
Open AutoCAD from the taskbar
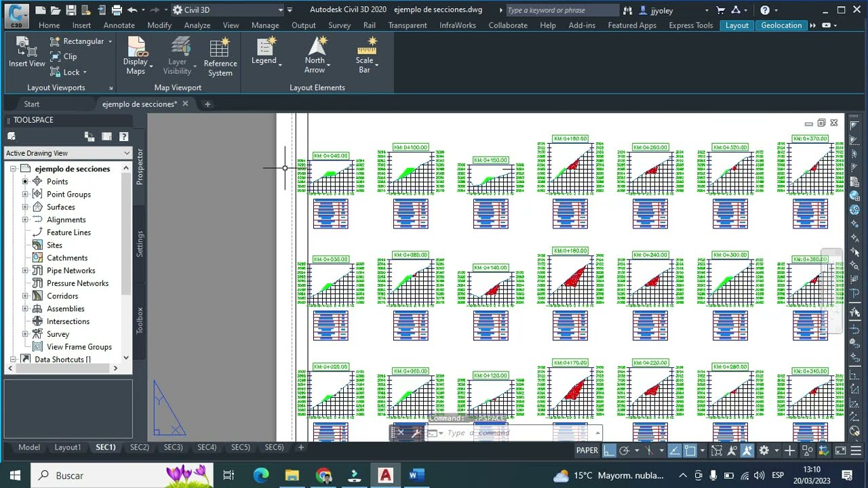tap(385, 475)
